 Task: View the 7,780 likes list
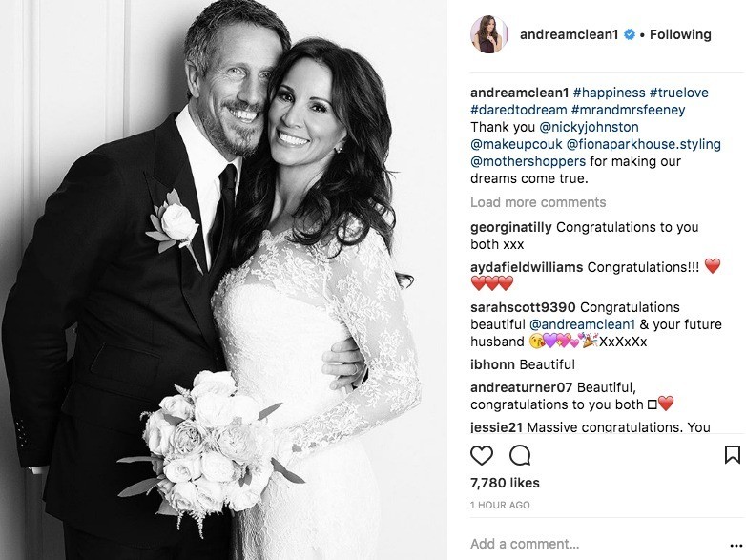[505, 483]
